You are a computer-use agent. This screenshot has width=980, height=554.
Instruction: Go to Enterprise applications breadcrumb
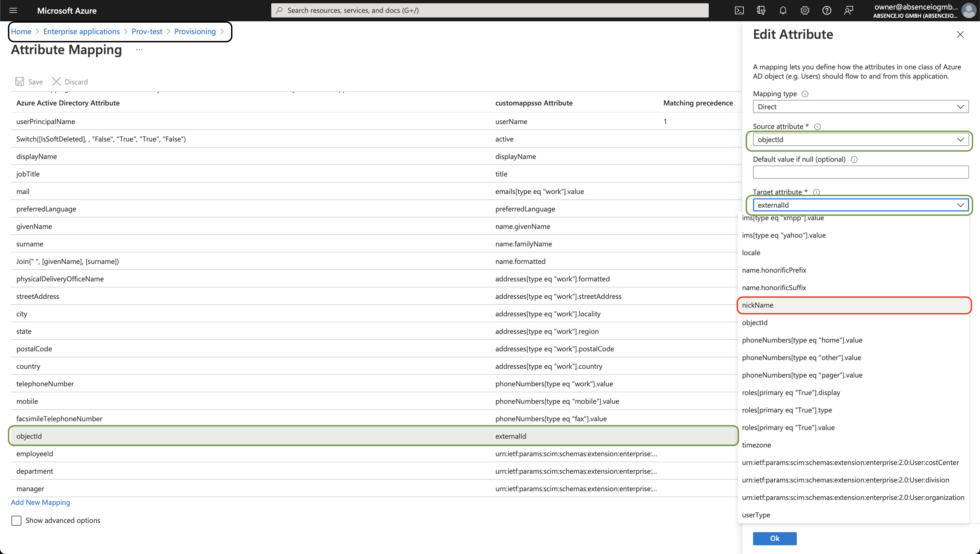coord(81,32)
